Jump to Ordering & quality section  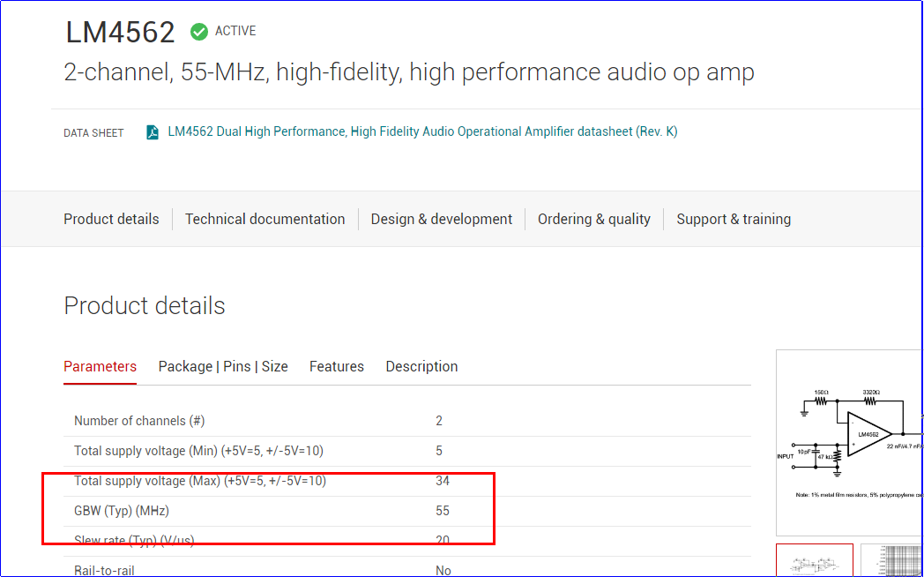[594, 220]
